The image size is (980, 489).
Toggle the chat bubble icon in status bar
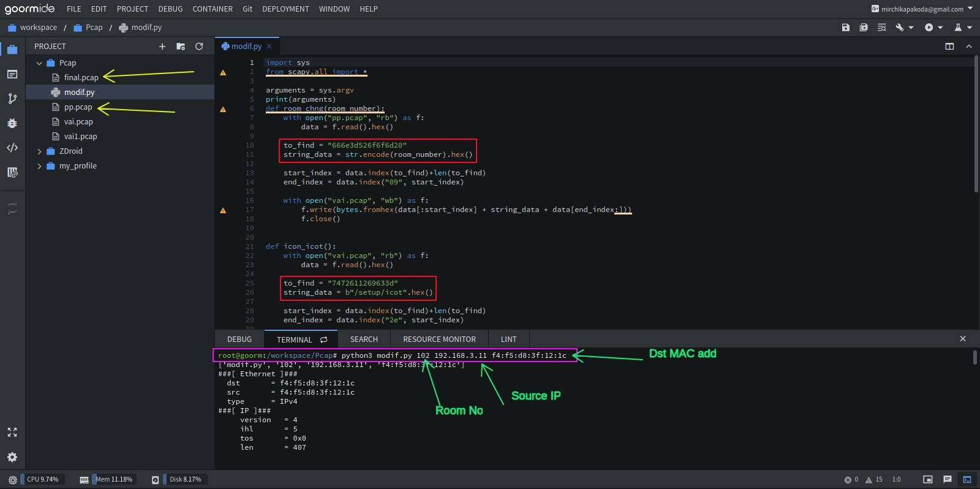948,480
